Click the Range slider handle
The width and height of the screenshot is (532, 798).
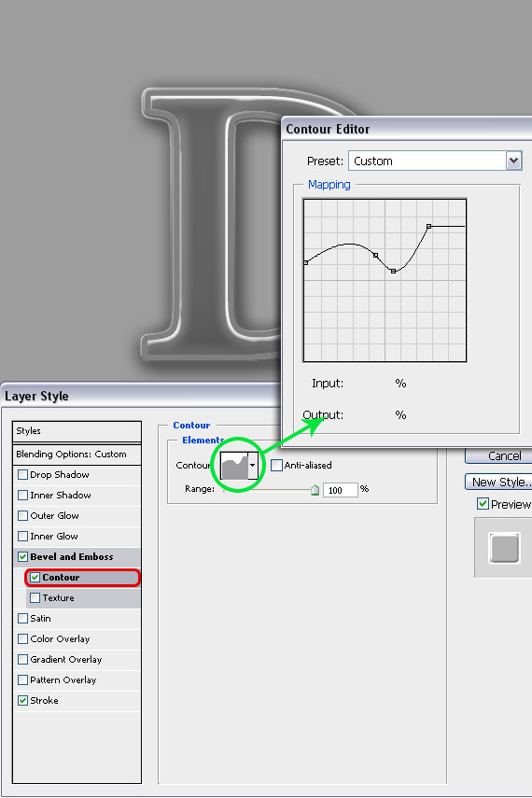pyautogui.click(x=315, y=490)
